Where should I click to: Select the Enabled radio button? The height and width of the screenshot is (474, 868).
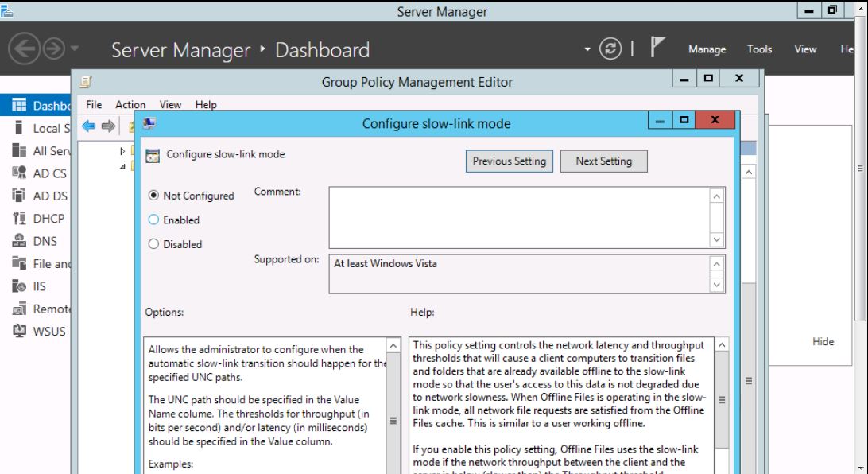(x=153, y=220)
